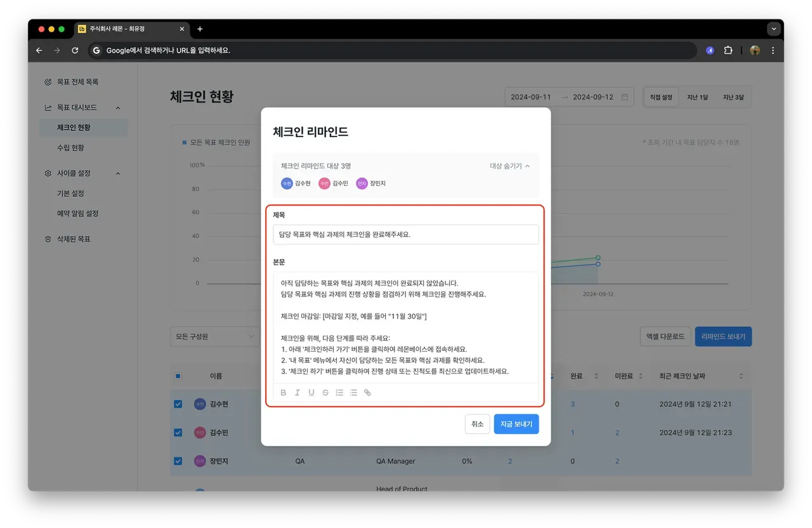
Task: Click the 취소 button
Action: coord(477,424)
